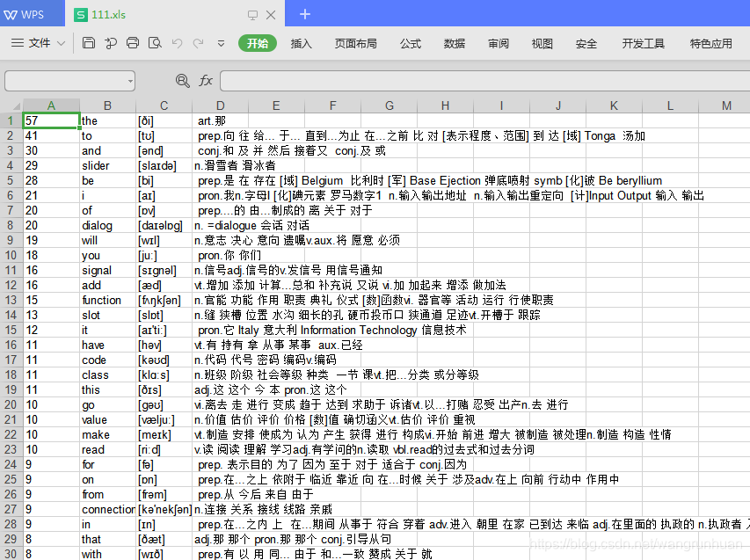Select the 开始 ribbon tab
This screenshot has width=750, height=560.
click(258, 44)
